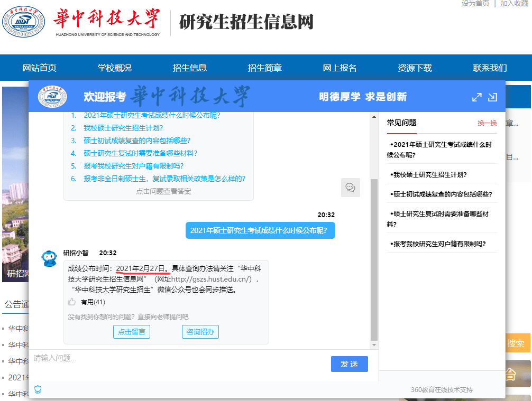Viewport: 532px width, 401px height.
Task: Click the orange 搜索 button behind the chat
Action: click(x=518, y=343)
